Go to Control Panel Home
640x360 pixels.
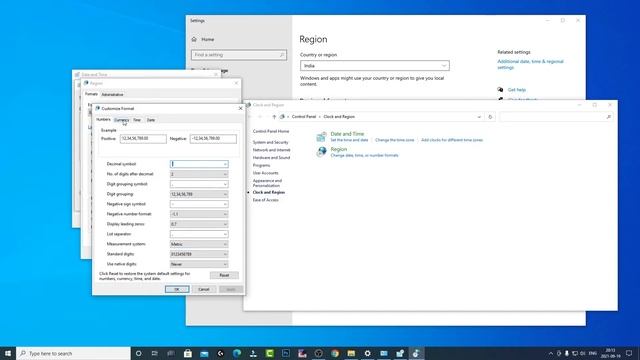[x=271, y=131]
